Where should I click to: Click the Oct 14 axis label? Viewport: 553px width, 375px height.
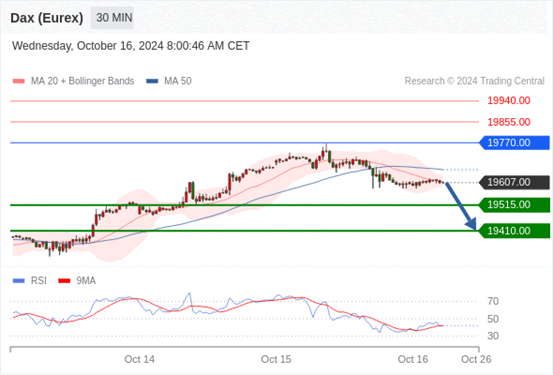[139, 359]
